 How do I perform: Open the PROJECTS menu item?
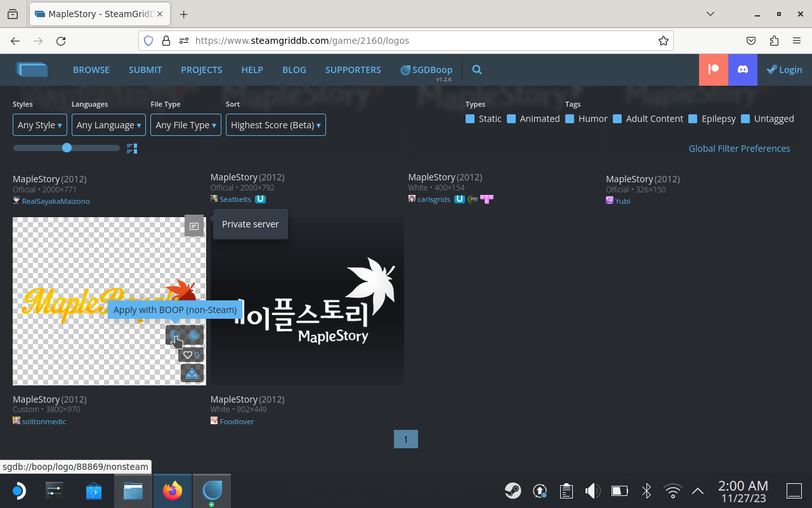pos(202,70)
